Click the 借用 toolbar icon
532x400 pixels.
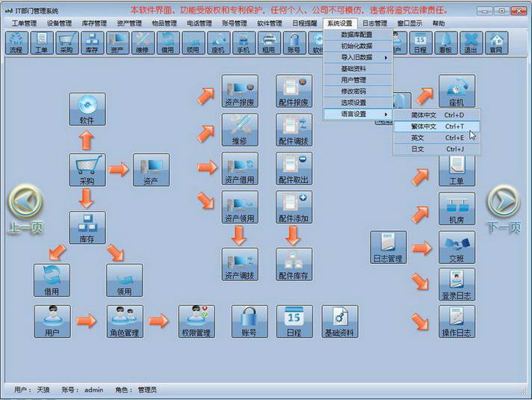167,43
